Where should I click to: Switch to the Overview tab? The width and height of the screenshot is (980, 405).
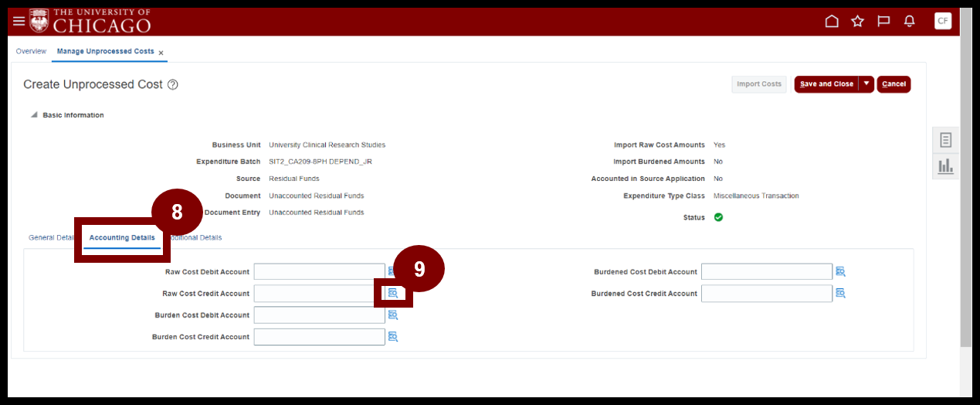pos(32,51)
